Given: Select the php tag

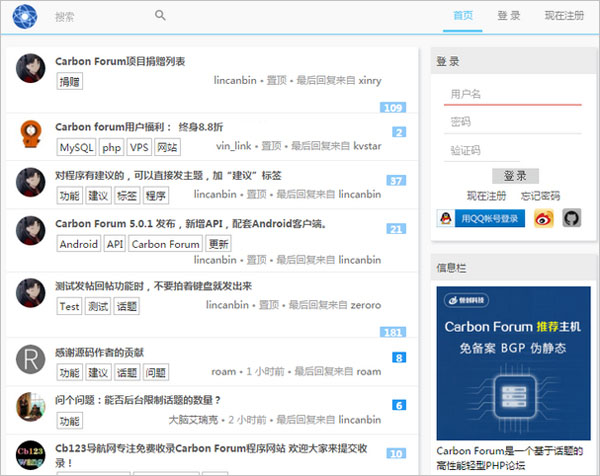Looking at the screenshot, I should [111, 147].
